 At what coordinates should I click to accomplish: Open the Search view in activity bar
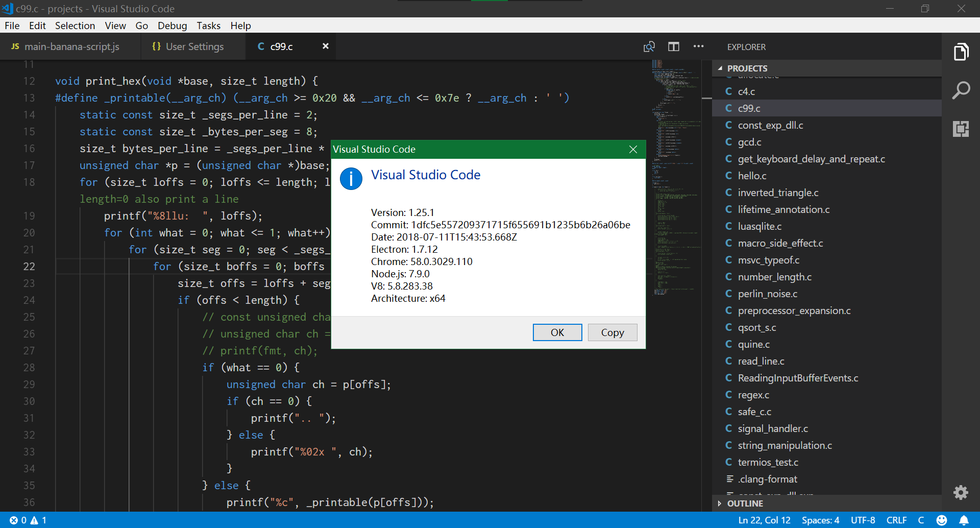click(961, 90)
